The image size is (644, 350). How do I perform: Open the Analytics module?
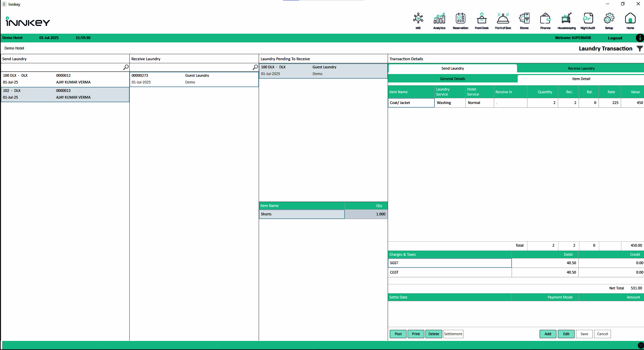coord(439,21)
